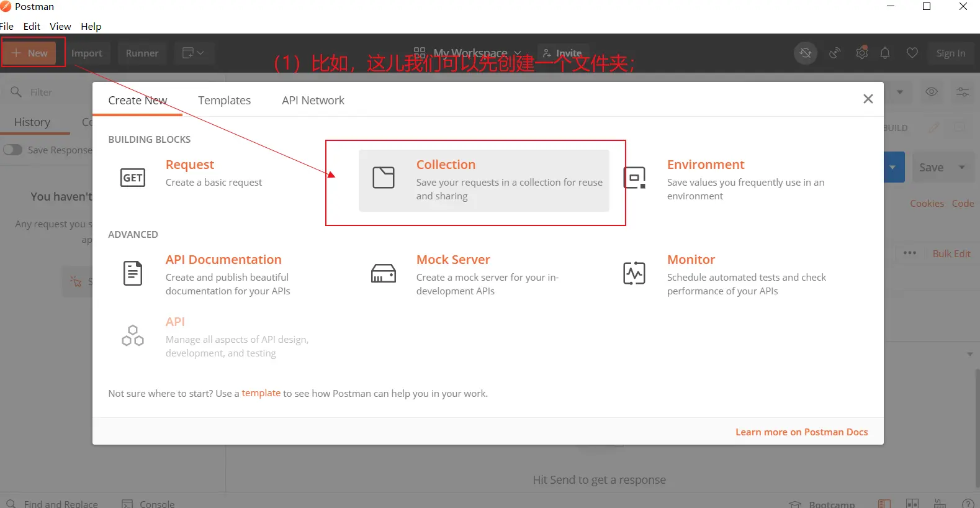
Task: Open the View menu
Action: click(60, 26)
